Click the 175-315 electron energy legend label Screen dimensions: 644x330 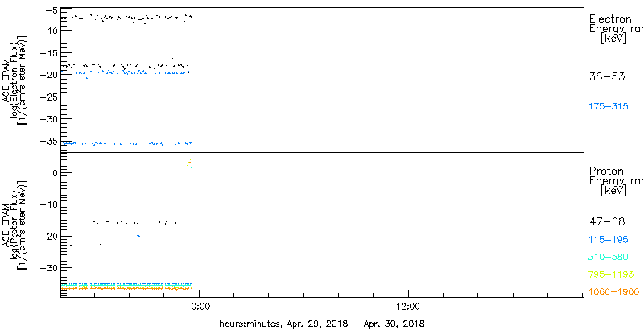609,107
